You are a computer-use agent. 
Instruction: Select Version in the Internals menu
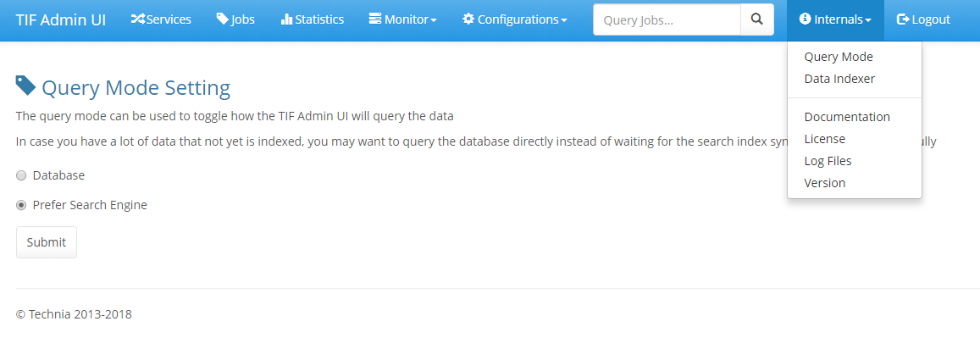pos(824,183)
